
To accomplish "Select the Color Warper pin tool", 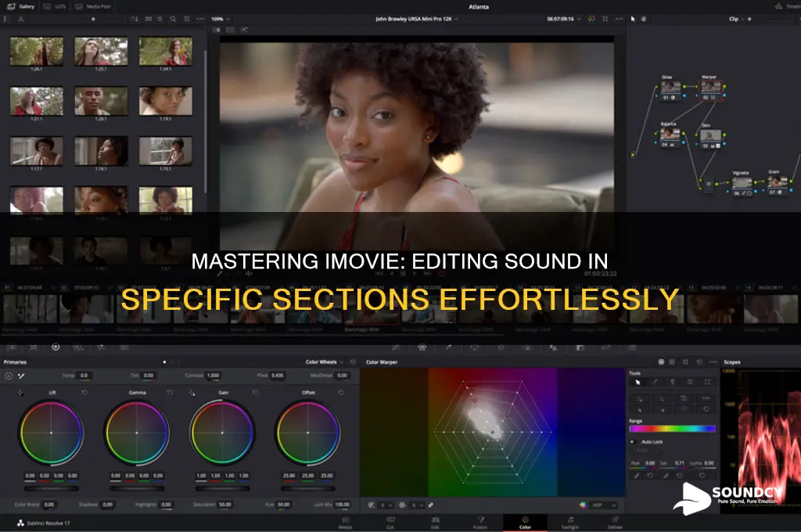I will (x=672, y=382).
